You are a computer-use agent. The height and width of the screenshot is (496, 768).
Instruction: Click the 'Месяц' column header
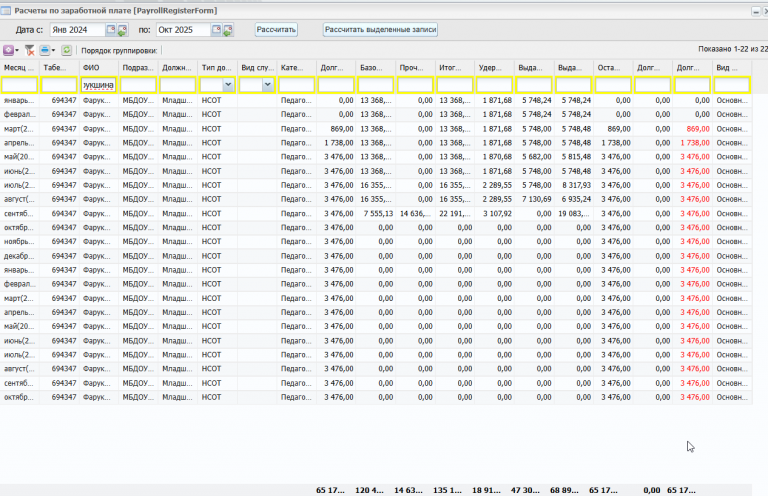click(x=19, y=68)
